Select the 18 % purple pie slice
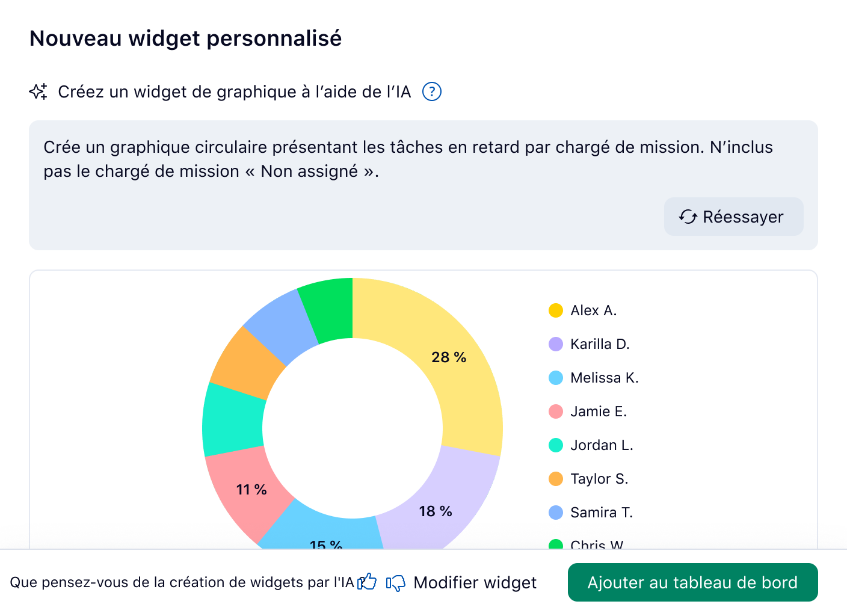Screen dimensions: 847x616 [x=436, y=512]
